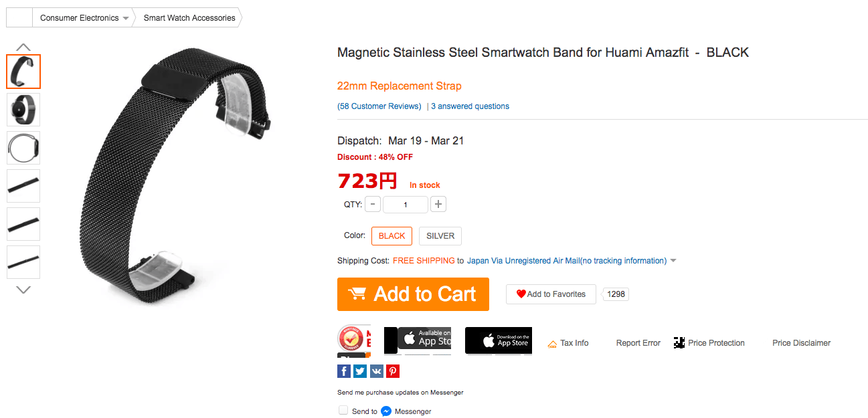Share product on Pinterest
Image resolution: width=868 pixels, height=418 pixels.
pos(393,371)
